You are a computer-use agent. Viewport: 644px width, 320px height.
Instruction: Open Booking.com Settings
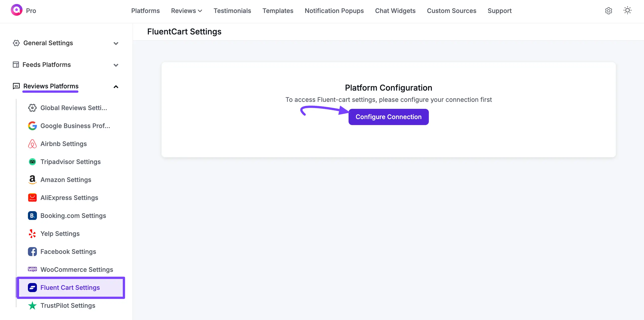73,215
